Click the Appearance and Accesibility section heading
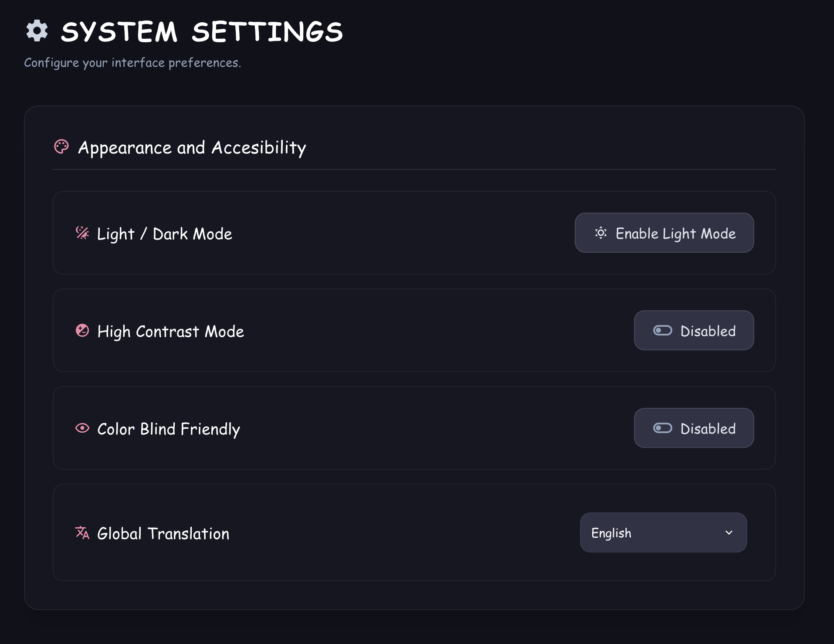This screenshot has width=834, height=644. [x=192, y=148]
